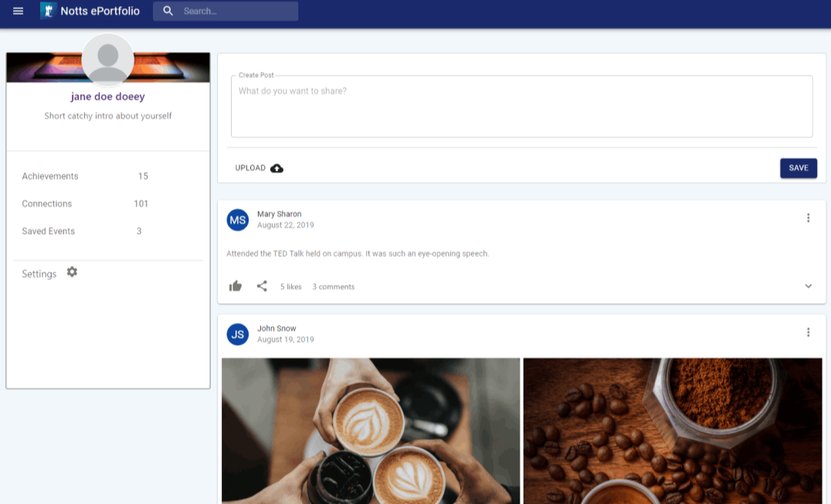Expand Mary Sharon's post with chevron

pos(808,286)
